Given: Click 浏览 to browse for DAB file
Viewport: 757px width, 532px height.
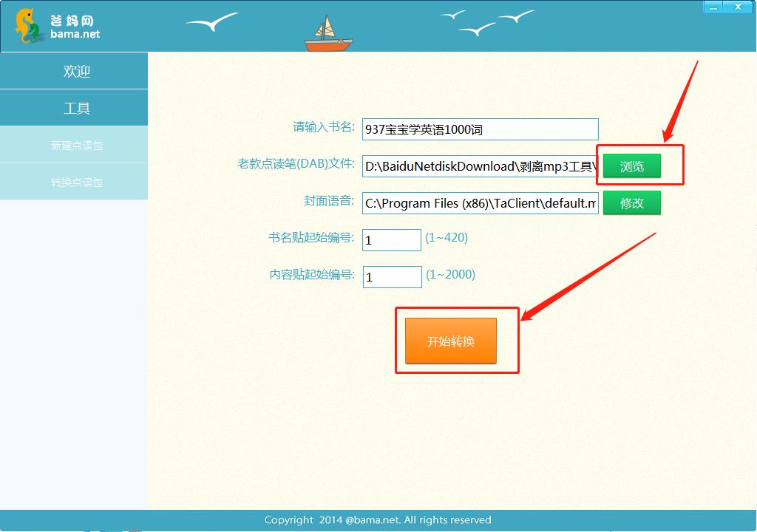Looking at the screenshot, I should 631,166.
